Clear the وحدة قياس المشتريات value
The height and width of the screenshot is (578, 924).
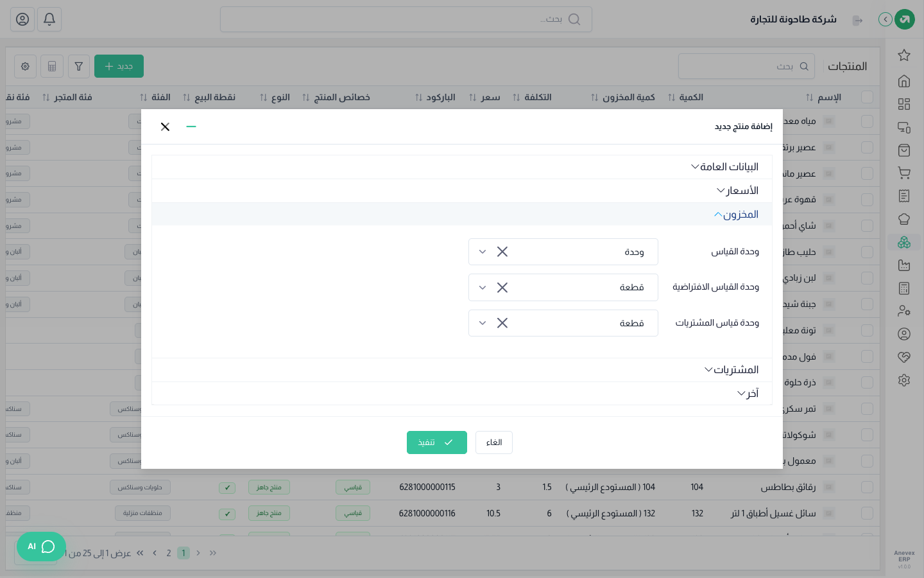point(502,323)
